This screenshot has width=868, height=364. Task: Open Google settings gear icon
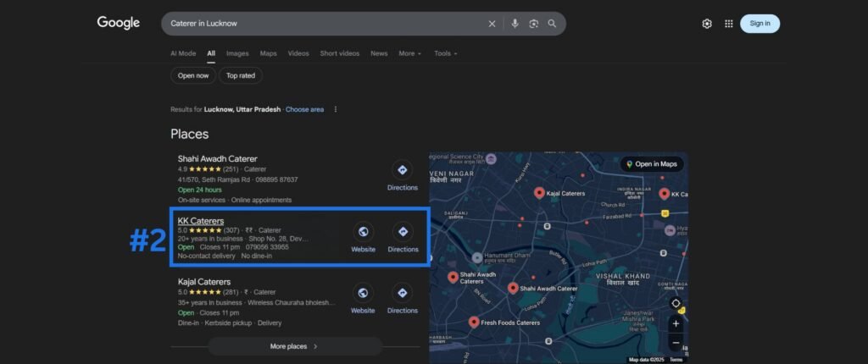[x=707, y=24]
